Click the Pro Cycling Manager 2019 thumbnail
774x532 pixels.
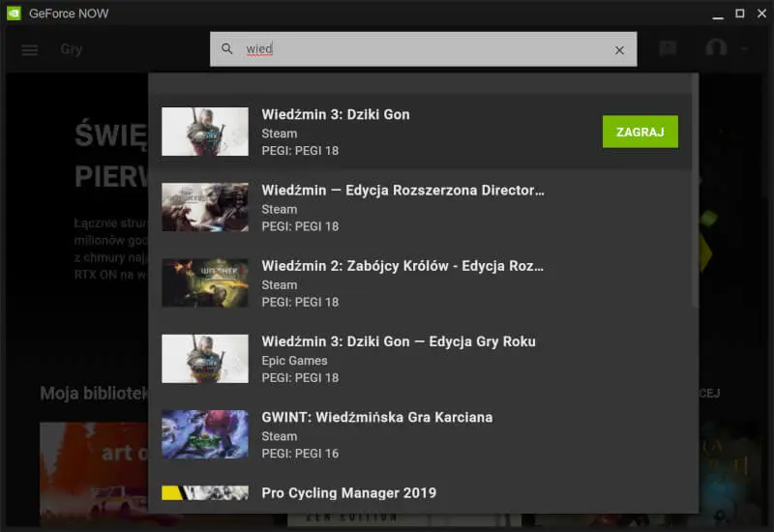point(205,493)
